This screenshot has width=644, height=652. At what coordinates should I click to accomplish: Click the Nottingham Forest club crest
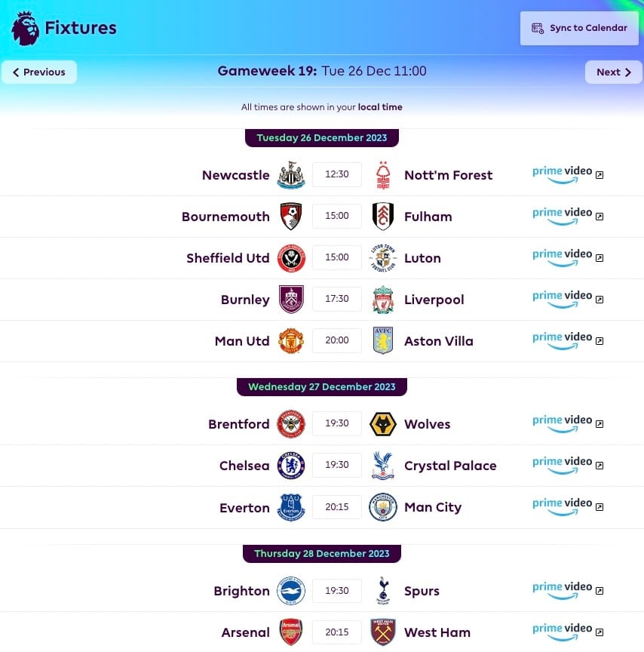click(x=382, y=174)
